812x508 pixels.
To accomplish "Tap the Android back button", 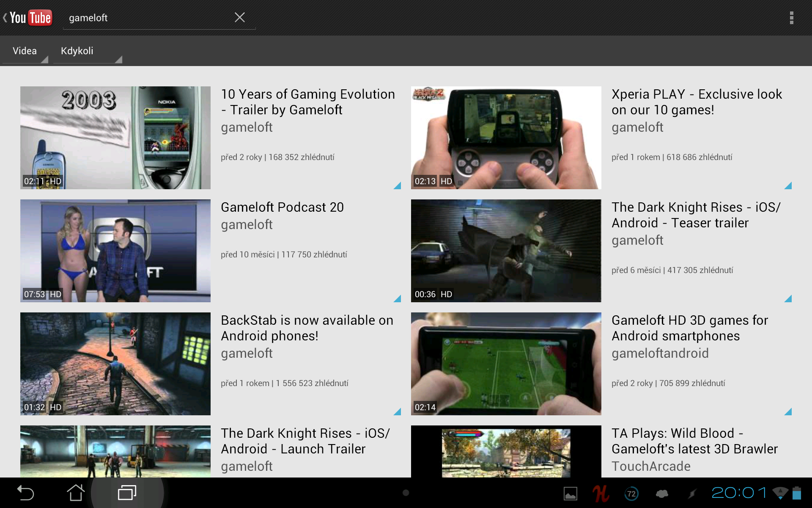I will pyautogui.click(x=25, y=493).
